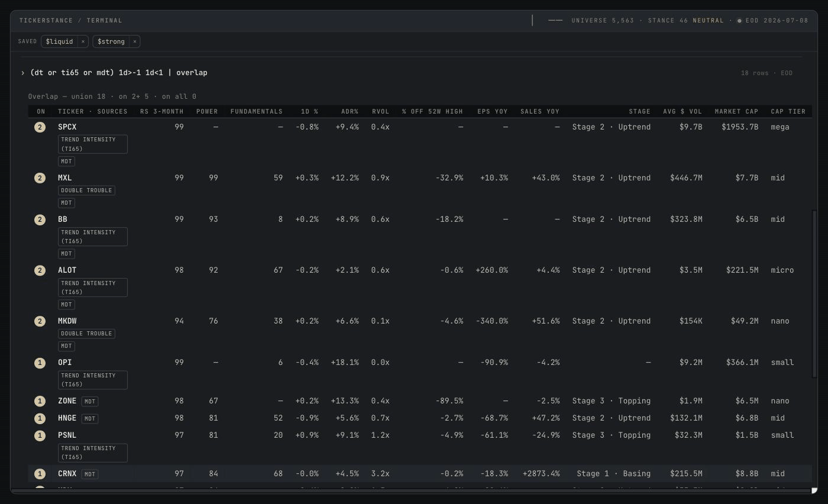Click the vertical scrollbar thumb

814,294
